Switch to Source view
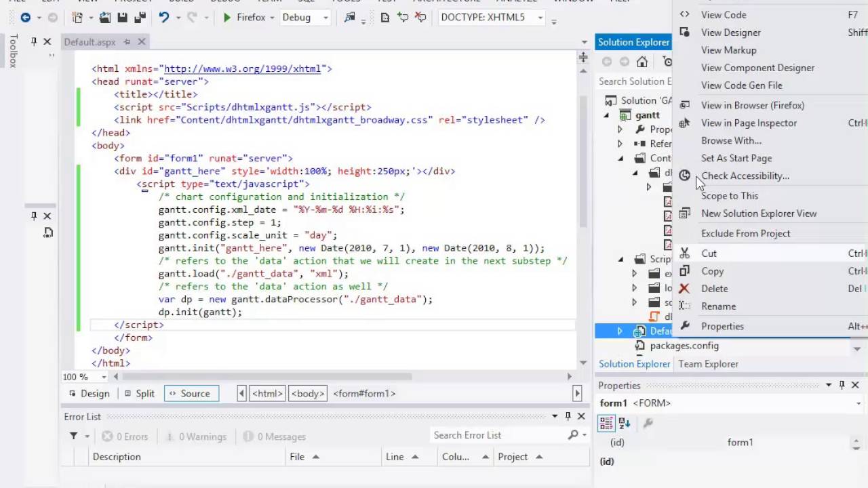The height and width of the screenshot is (488, 868). [191, 393]
